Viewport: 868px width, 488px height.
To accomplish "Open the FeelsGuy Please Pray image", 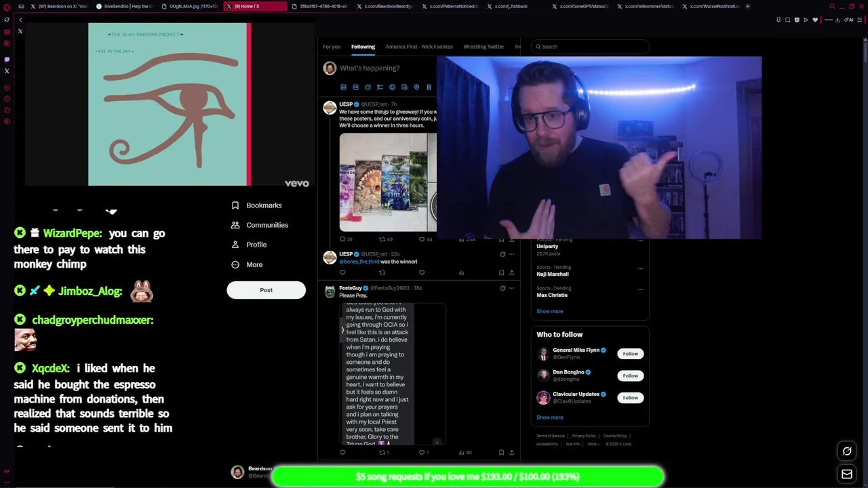I will (393, 374).
